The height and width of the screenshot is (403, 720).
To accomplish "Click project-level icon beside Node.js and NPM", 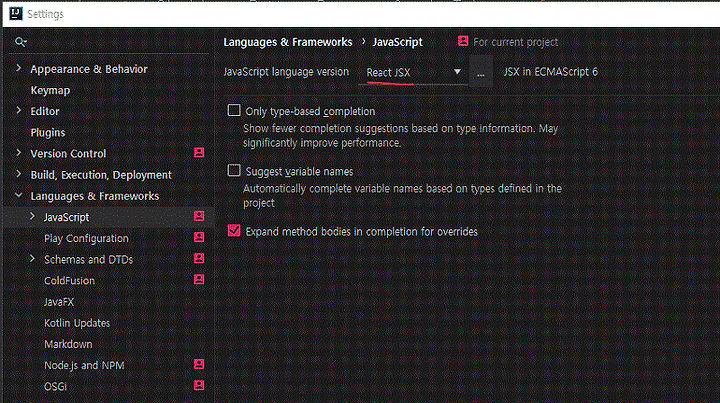I will (199, 364).
